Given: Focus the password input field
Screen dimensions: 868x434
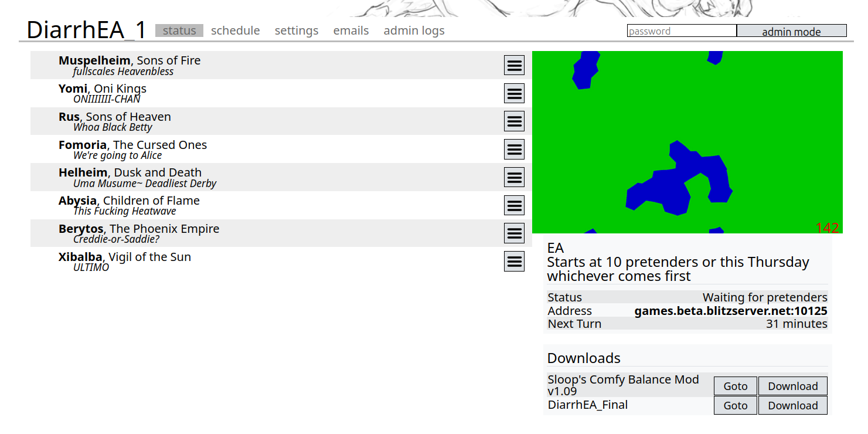Looking at the screenshot, I should (682, 31).
